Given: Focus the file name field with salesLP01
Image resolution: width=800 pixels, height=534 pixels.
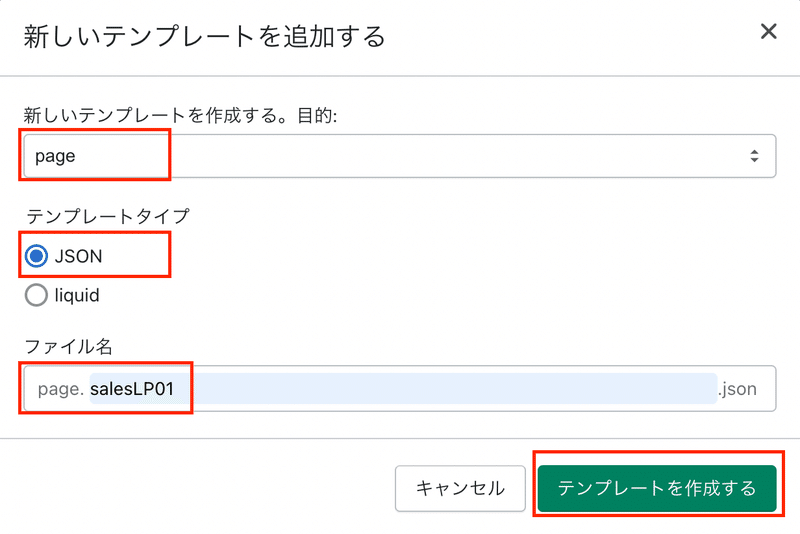Looking at the screenshot, I should click(399, 389).
